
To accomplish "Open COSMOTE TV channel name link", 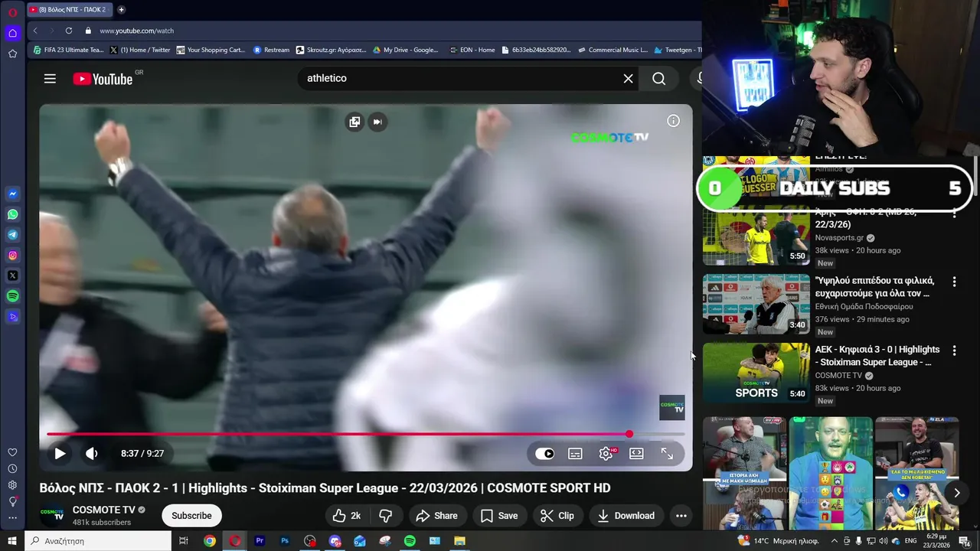I will tap(103, 510).
